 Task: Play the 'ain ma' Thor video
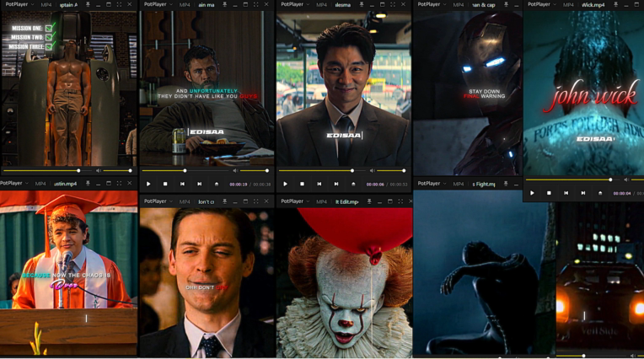coord(148,184)
